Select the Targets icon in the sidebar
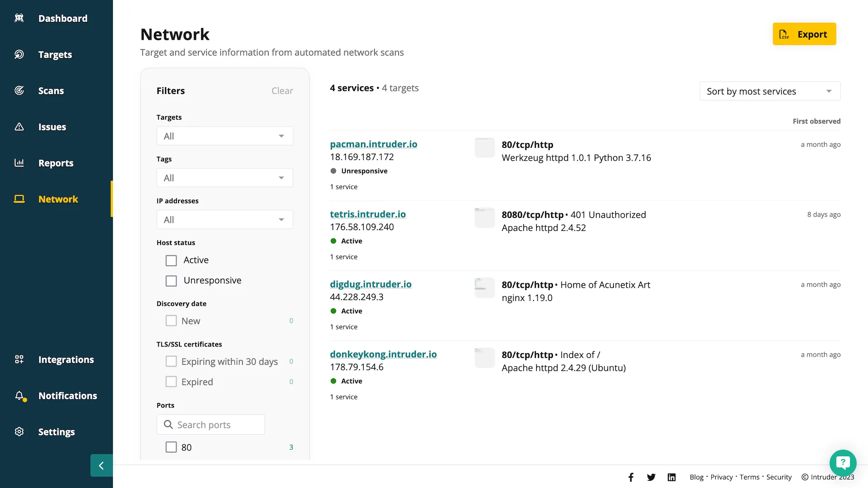 [x=19, y=54]
